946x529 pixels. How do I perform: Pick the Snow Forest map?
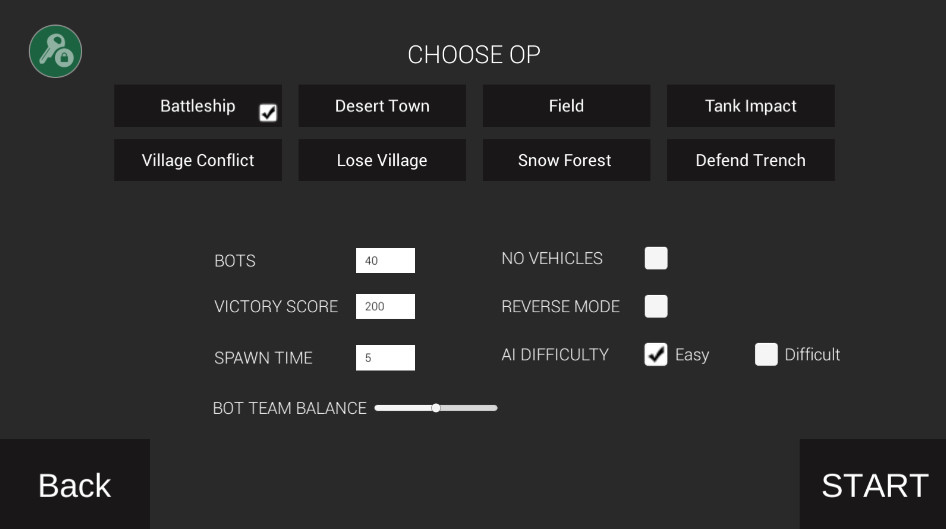coord(566,160)
